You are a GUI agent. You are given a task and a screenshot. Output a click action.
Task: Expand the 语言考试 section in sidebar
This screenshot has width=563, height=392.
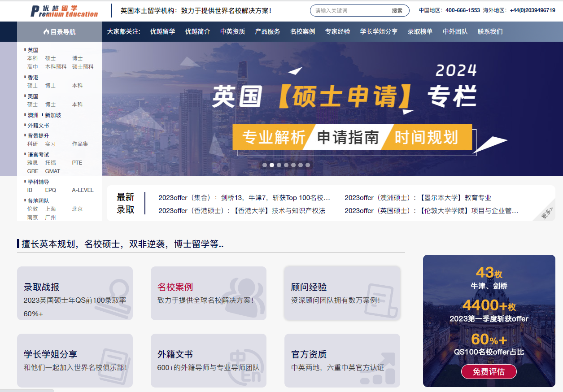click(x=38, y=155)
